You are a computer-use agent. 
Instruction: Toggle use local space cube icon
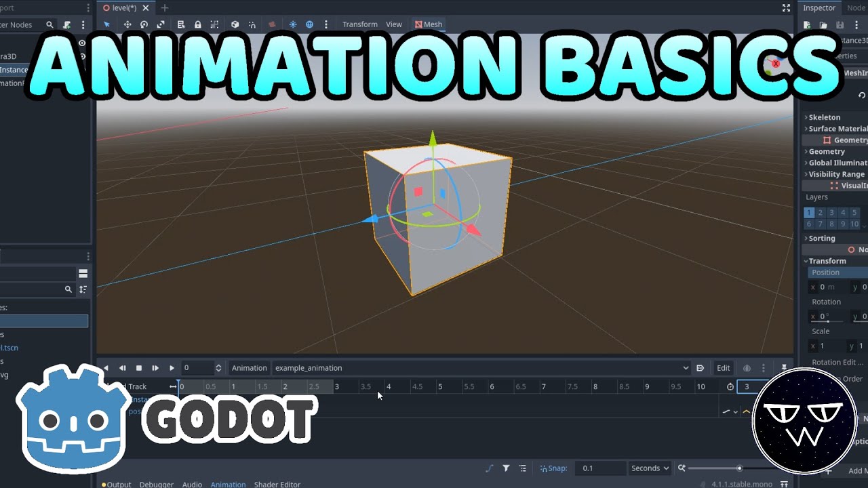(x=235, y=24)
